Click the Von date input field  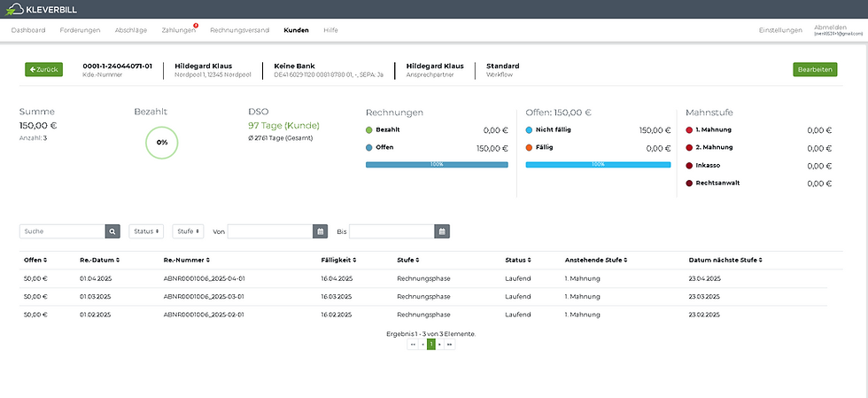click(270, 231)
